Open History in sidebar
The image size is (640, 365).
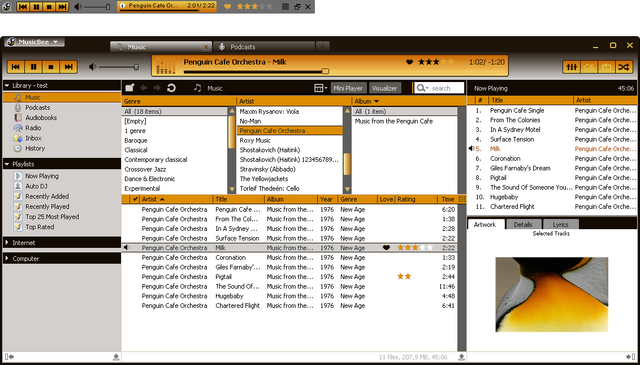(x=35, y=148)
